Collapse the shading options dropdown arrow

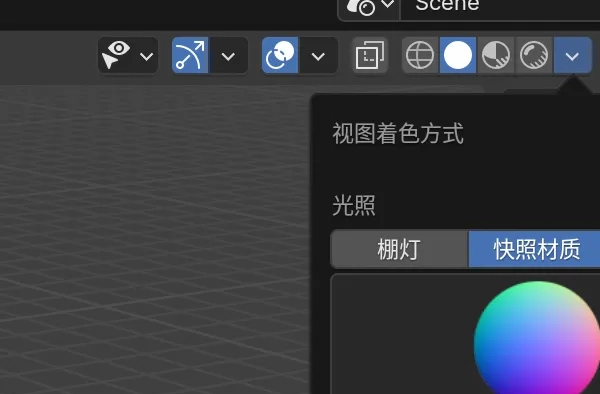pyautogui.click(x=572, y=55)
